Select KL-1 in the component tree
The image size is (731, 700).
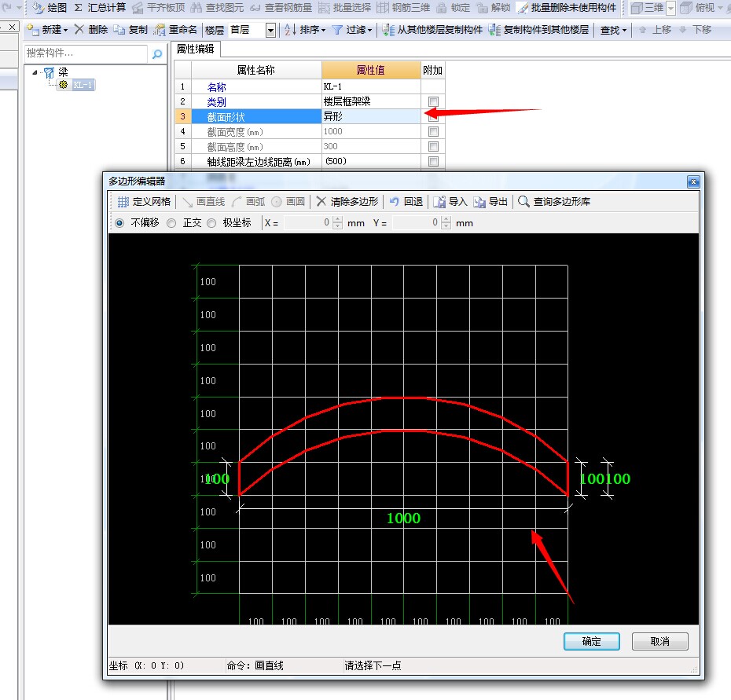click(83, 85)
